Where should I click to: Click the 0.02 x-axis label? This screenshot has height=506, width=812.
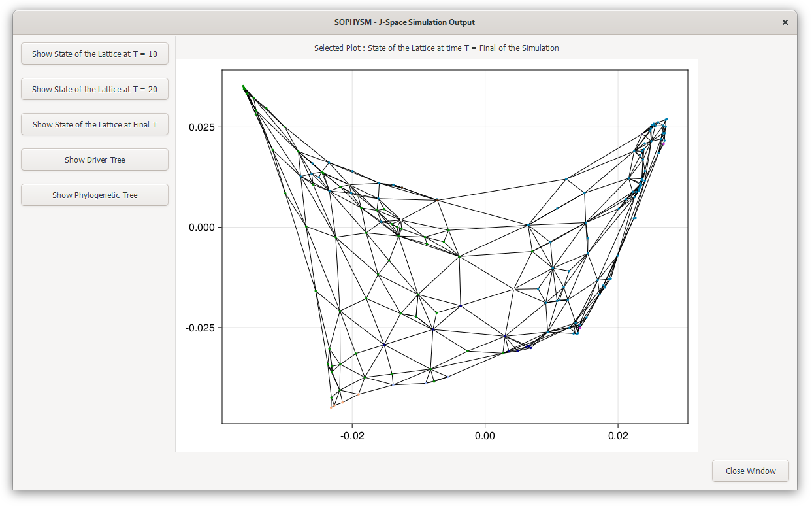tap(618, 435)
